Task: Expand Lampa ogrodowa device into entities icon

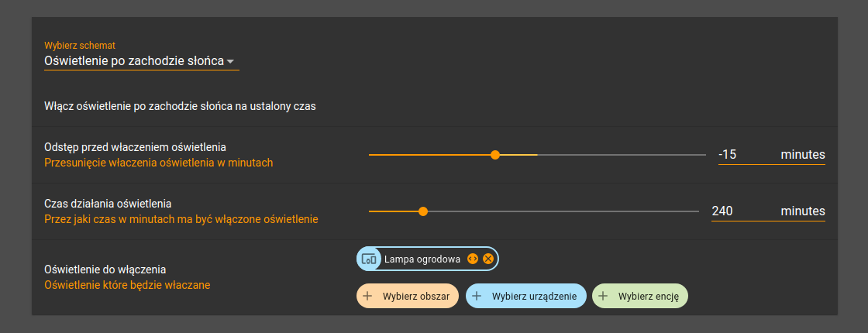Action: pos(472,259)
